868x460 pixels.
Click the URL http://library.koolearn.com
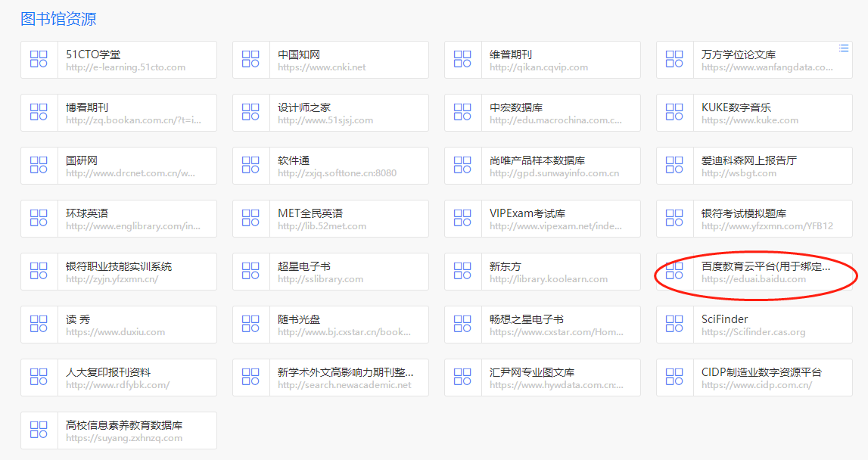[x=549, y=279]
